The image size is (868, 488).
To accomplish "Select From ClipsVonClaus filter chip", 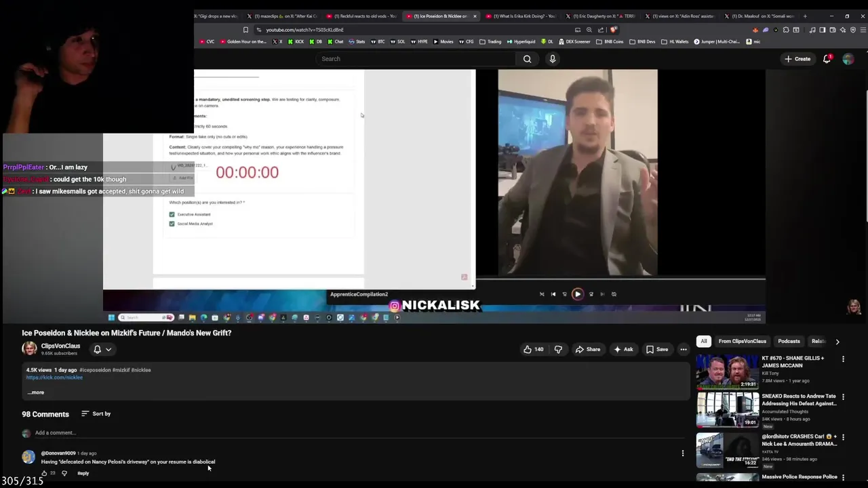I will coord(743,342).
